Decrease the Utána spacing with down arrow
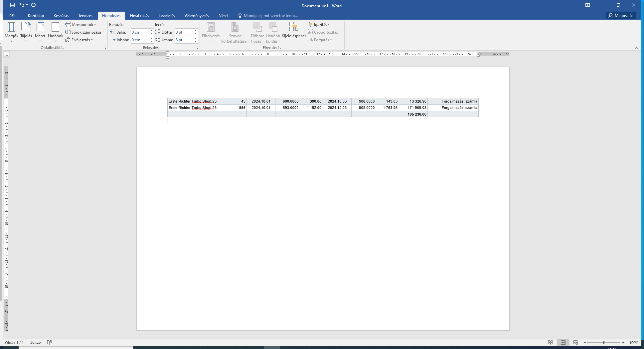The image size is (644, 349). click(195, 42)
